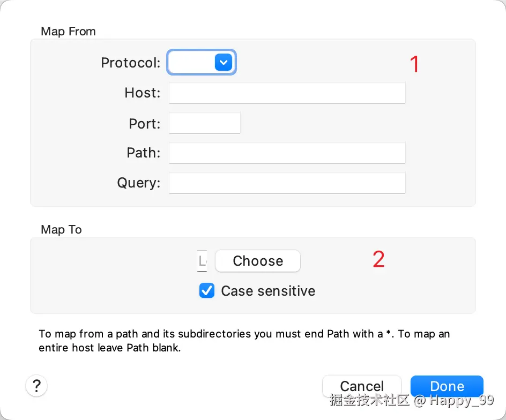Viewport: 506px width, 420px height.
Task: Click the "Host:" label
Action: click(x=142, y=93)
